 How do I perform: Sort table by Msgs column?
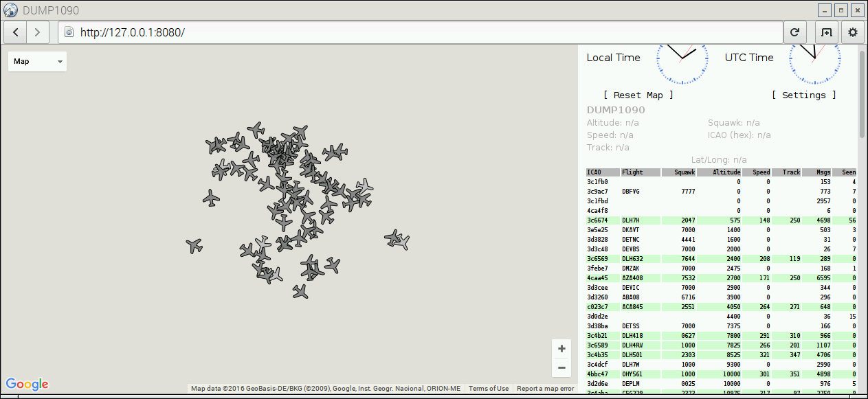click(816, 172)
